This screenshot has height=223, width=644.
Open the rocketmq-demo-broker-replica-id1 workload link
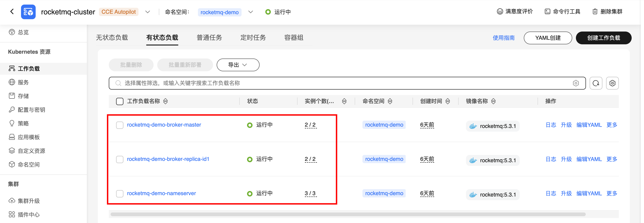coord(168,159)
